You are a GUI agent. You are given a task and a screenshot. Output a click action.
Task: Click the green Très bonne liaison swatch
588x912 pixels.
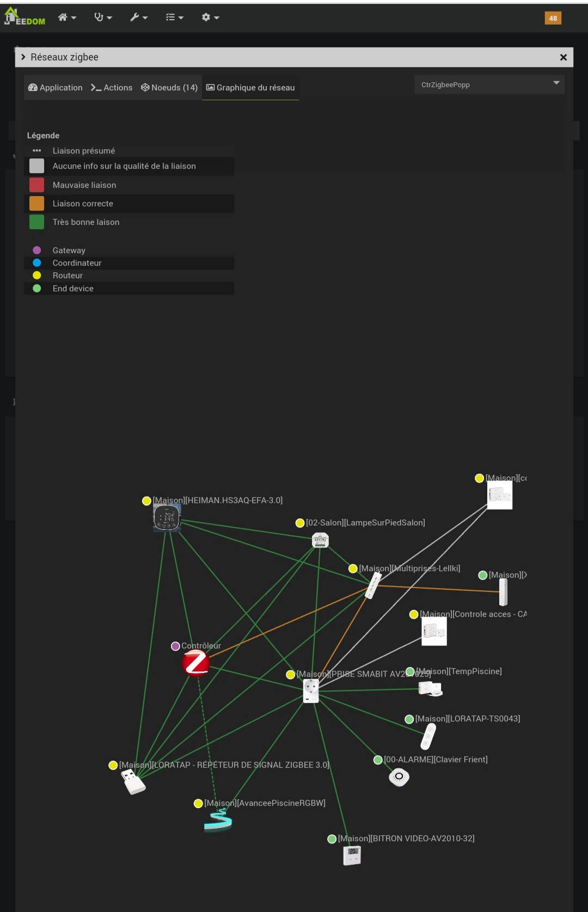(x=36, y=222)
